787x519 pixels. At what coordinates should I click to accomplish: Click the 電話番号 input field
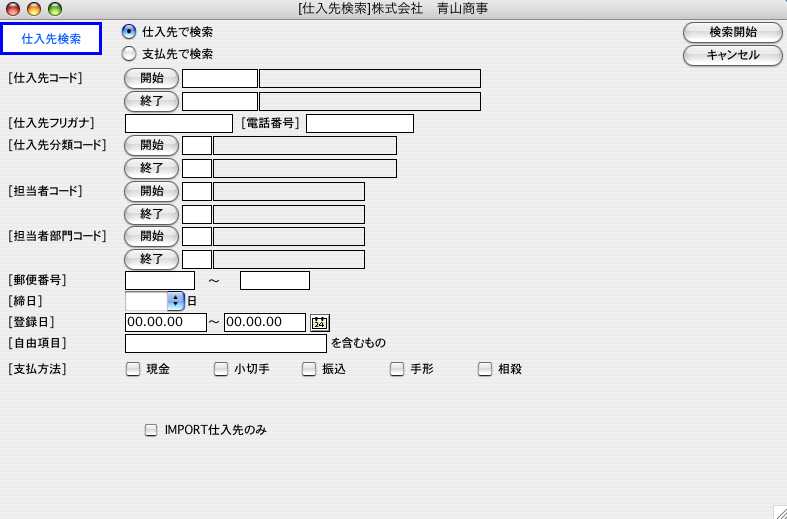coord(359,124)
